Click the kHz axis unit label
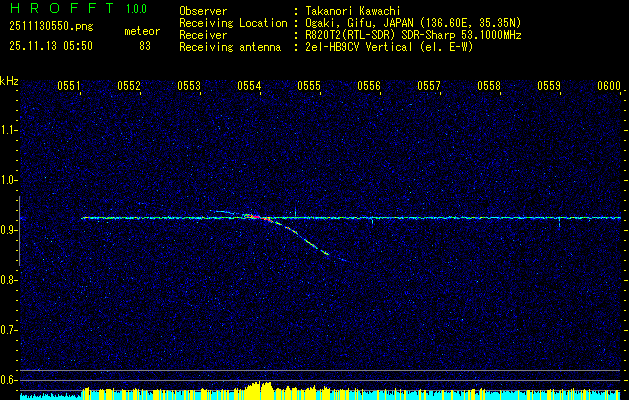The image size is (629, 400). [x=9, y=81]
